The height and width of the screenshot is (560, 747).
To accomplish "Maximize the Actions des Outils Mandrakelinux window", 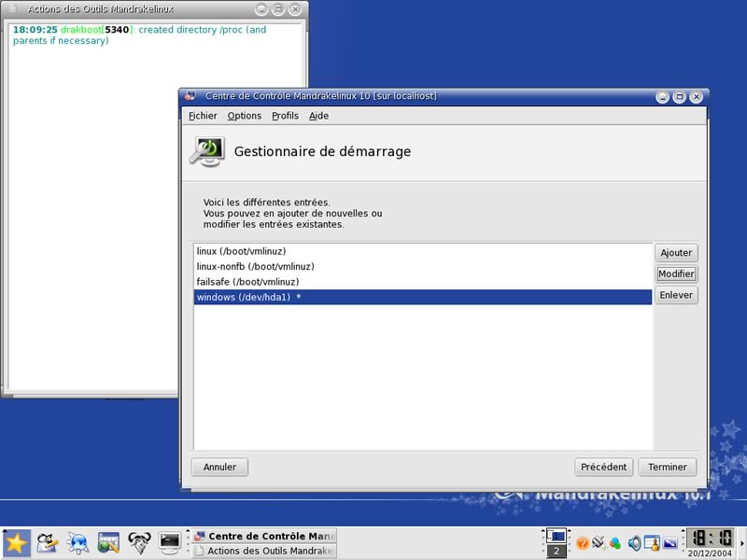I will 278,9.
